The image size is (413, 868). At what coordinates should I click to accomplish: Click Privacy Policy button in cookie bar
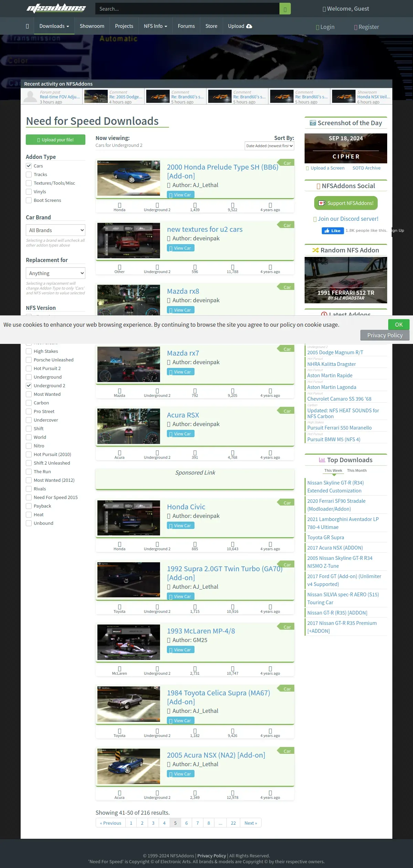385,335
